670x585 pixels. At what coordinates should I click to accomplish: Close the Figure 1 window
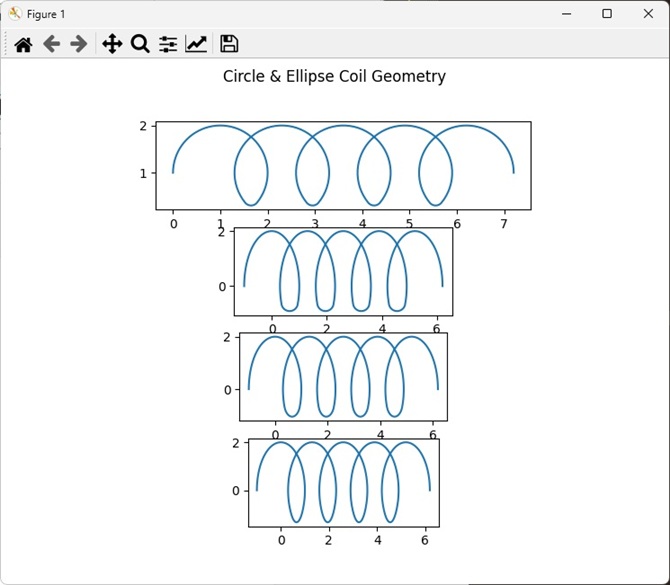pyautogui.click(x=648, y=14)
